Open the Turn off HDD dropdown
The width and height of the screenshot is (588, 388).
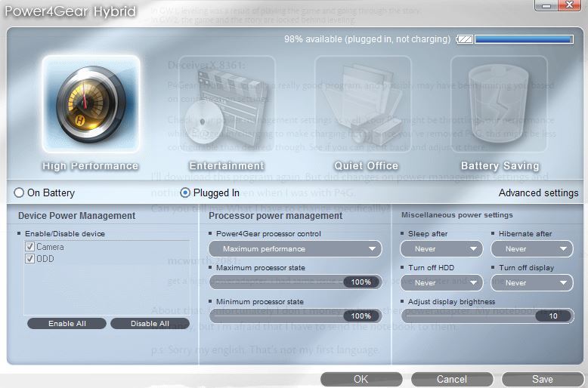(x=441, y=283)
